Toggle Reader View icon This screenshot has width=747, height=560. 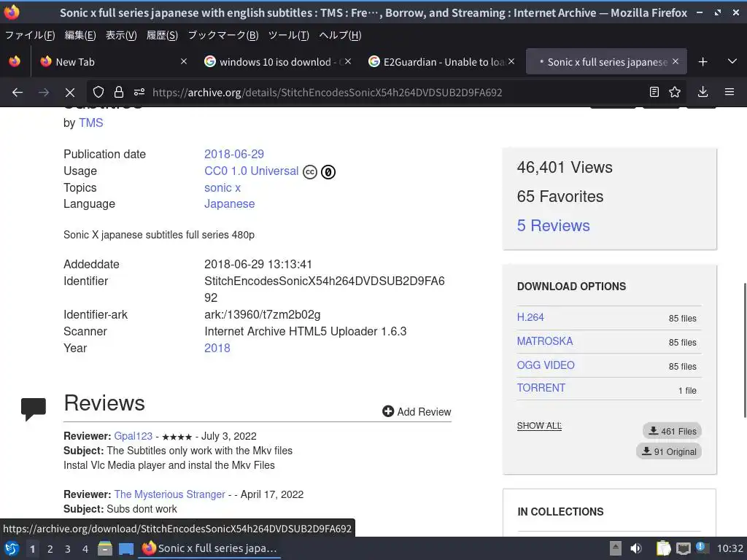click(654, 93)
